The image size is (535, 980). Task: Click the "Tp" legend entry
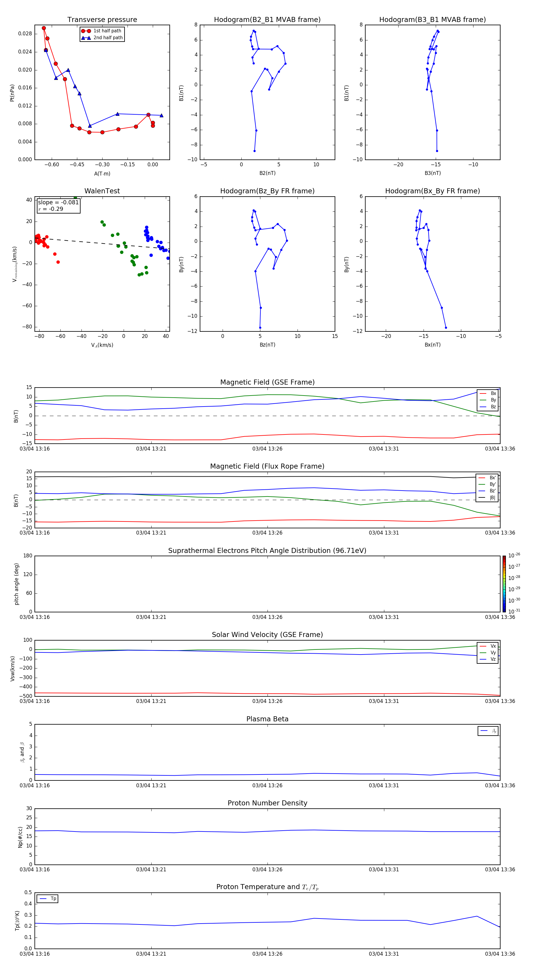(x=48, y=899)
